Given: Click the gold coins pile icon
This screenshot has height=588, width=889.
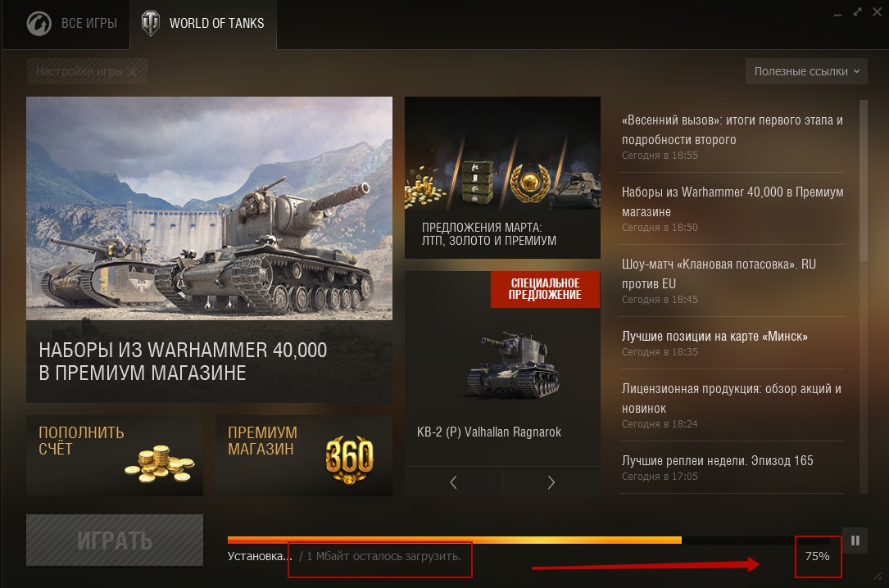Looking at the screenshot, I should (x=159, y=464).
